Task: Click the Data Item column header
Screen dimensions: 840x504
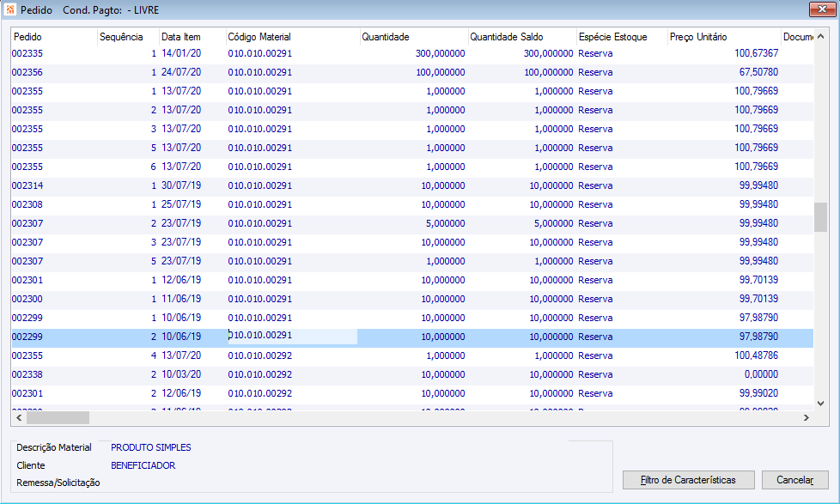Action: pos(192,37)
